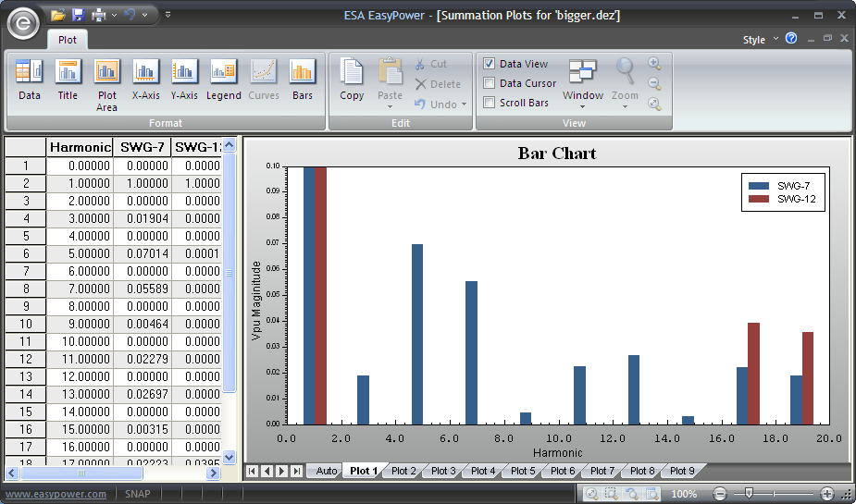Expand the Print dropdown arrow

coord(114,16)
